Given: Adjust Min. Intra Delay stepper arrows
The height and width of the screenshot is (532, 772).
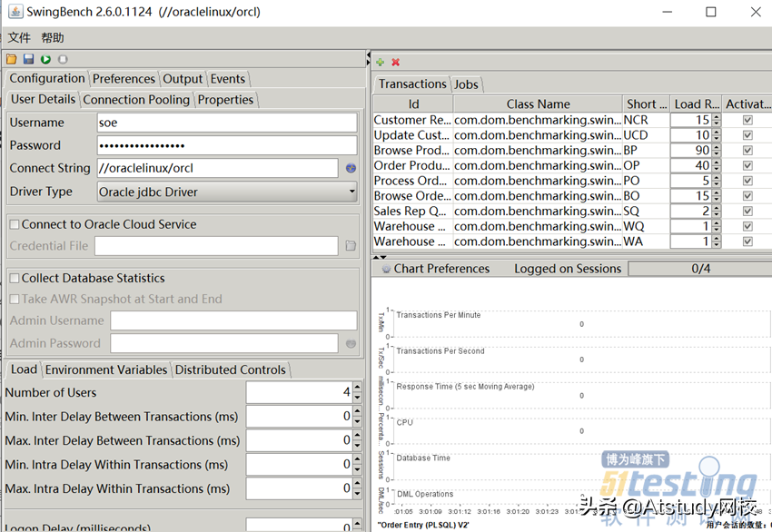Looking at the screenshot, I should pyautogui.click(x=358, y=465).
